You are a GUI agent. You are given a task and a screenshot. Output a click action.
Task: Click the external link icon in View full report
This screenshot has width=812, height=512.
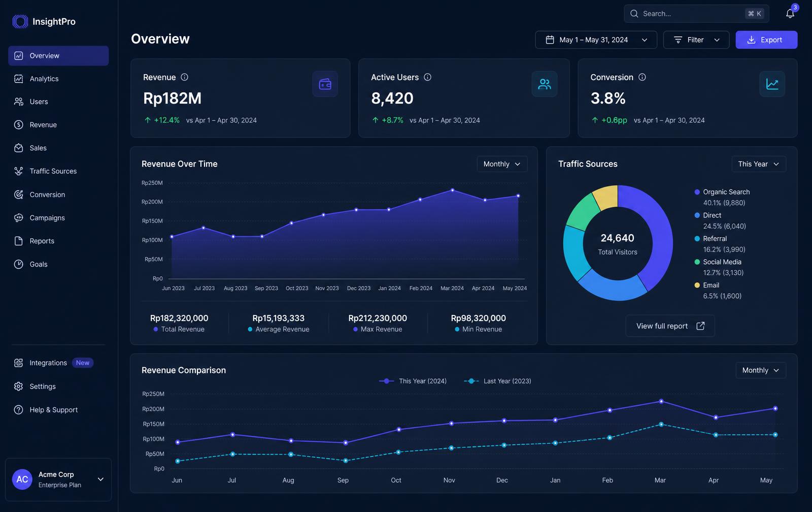[700, 326]
